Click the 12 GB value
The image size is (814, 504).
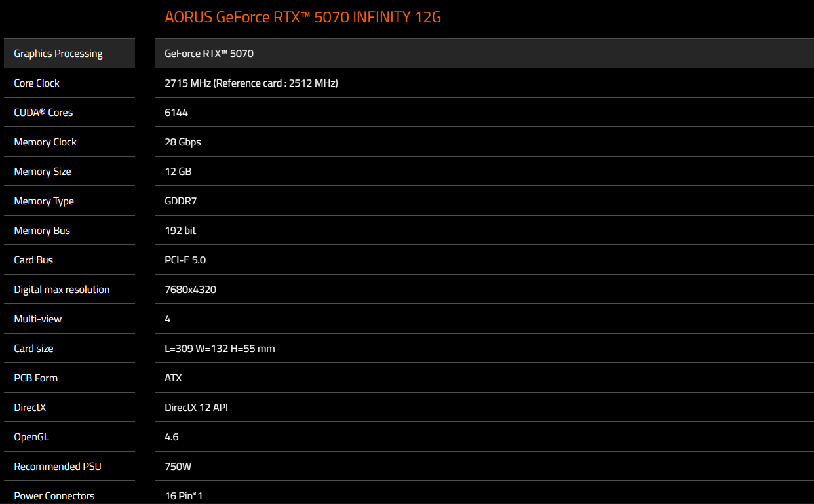coord(178,172)
